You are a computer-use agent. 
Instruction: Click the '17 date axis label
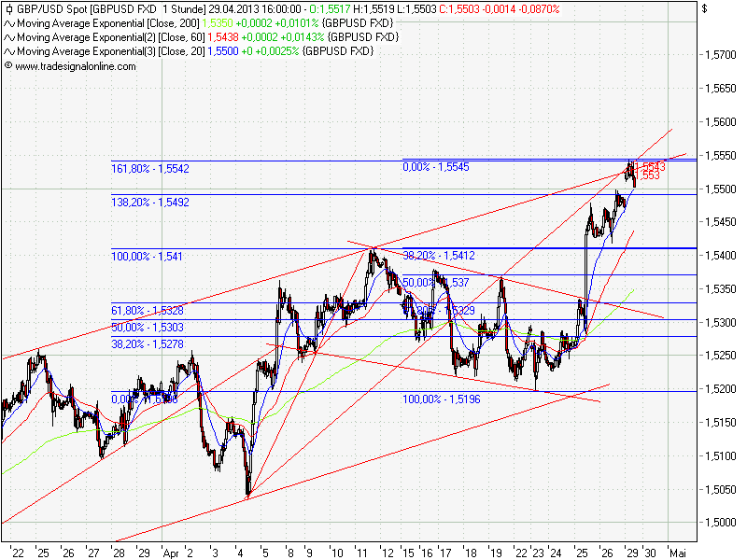click(444, 553)
